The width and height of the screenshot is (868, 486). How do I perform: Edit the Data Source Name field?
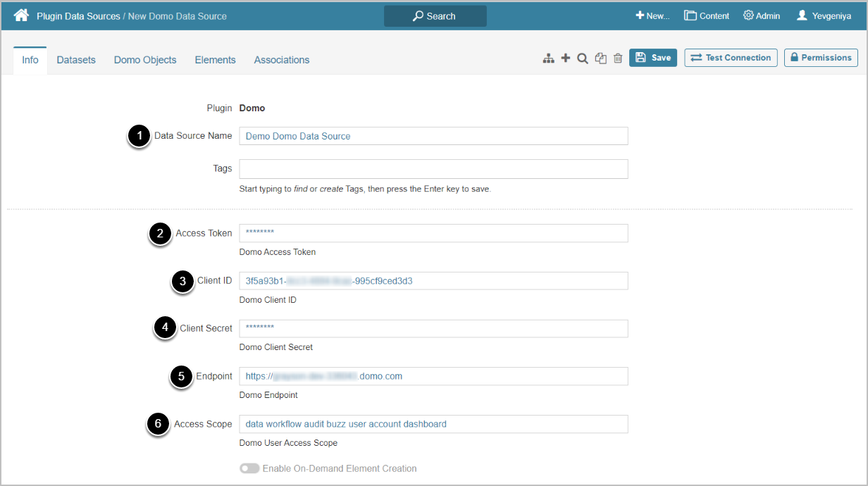click(433, 136)
